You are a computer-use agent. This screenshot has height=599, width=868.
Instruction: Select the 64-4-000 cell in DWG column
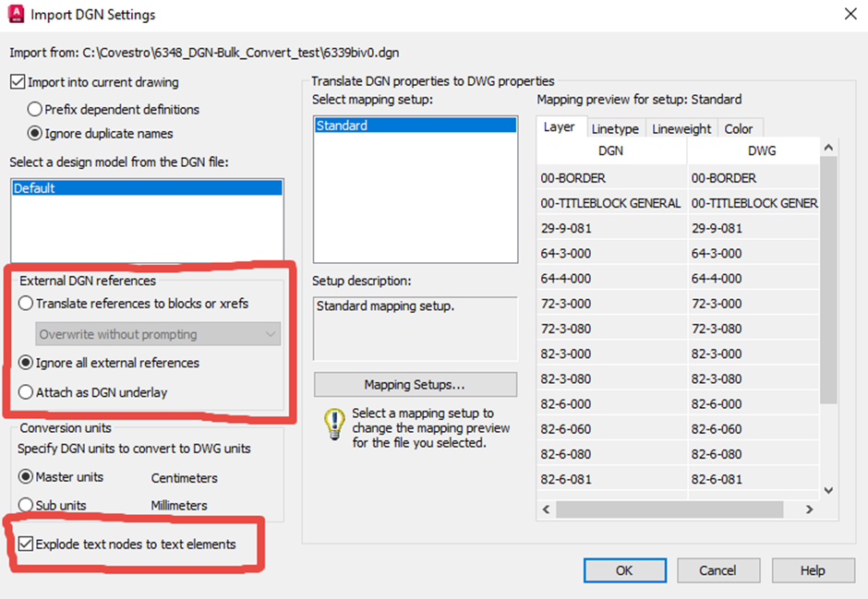[753, 278]
